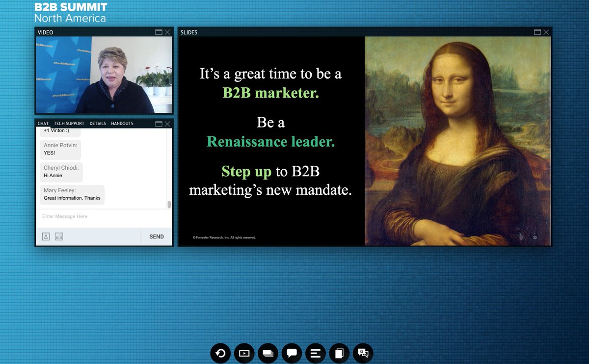Switch to the HANDOUTS tab

[122, 124]
